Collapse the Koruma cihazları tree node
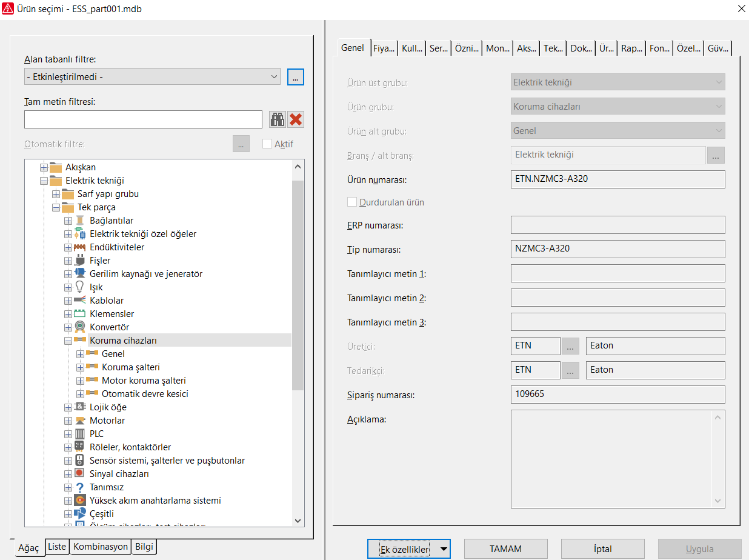Image resolution: width=749 pixels, height=560 pixels. tap(68, 341)
